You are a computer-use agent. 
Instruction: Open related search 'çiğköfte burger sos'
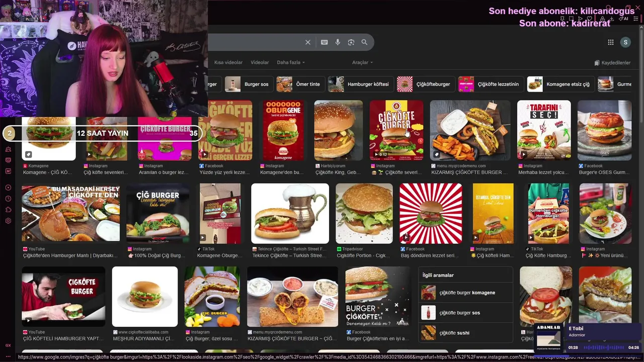tap(465, 313)
